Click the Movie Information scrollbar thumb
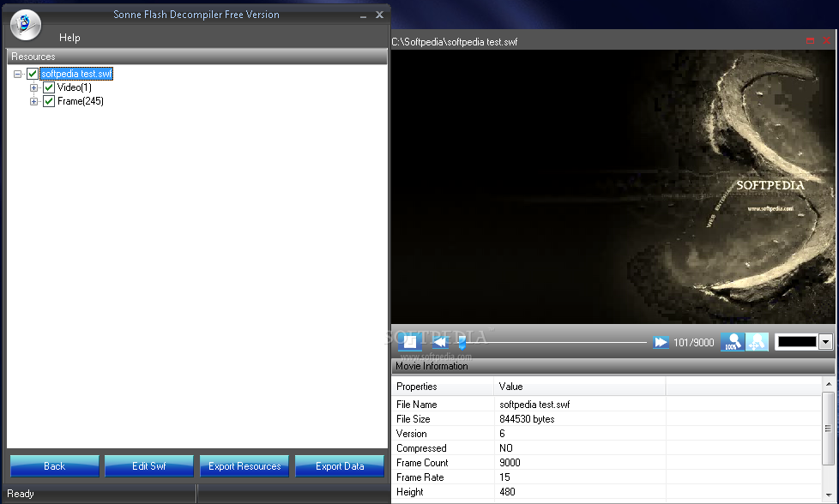 (829, 429)
